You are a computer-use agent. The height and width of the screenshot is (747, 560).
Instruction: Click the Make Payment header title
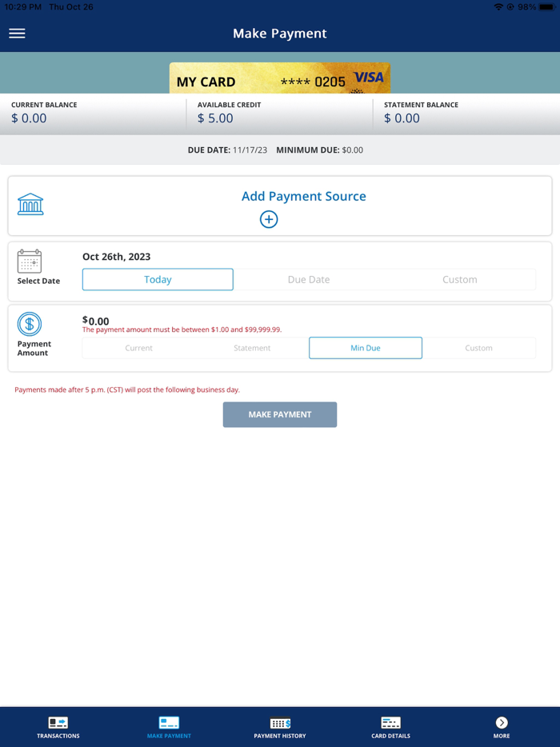coord(280,34)
